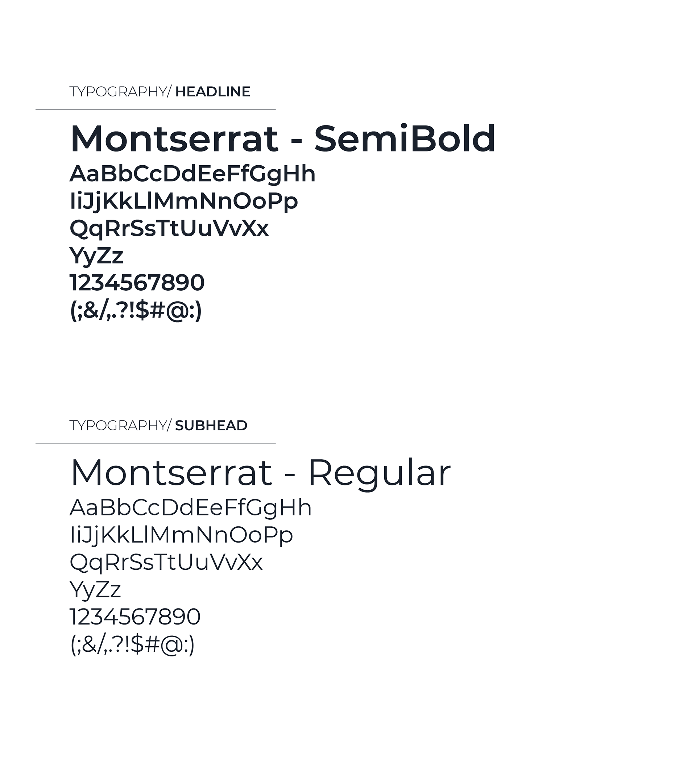Viewport: 696px width, 784px height.
Task: Click the Montserrat - Regular title
Action: pyautogui.click(x=261, y=473)
